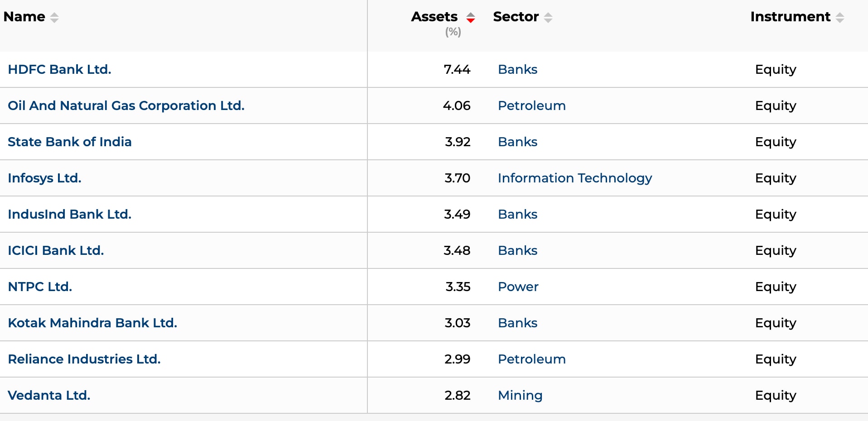Screen dimensions: 868x421
Task: Sort holdings using the Sector sort icon
Action: (x=548, y=18)
